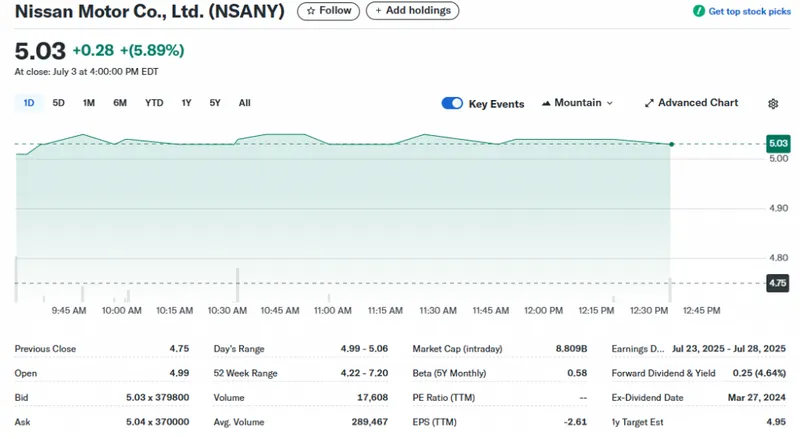800x439 pixels.
Task: Open the Mountain chart type dropdown
Action: [577, 103]
